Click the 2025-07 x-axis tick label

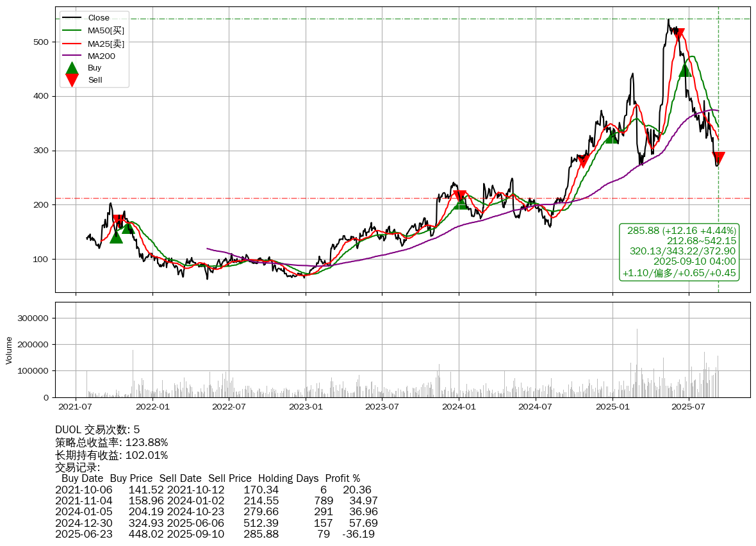point(689,406)
